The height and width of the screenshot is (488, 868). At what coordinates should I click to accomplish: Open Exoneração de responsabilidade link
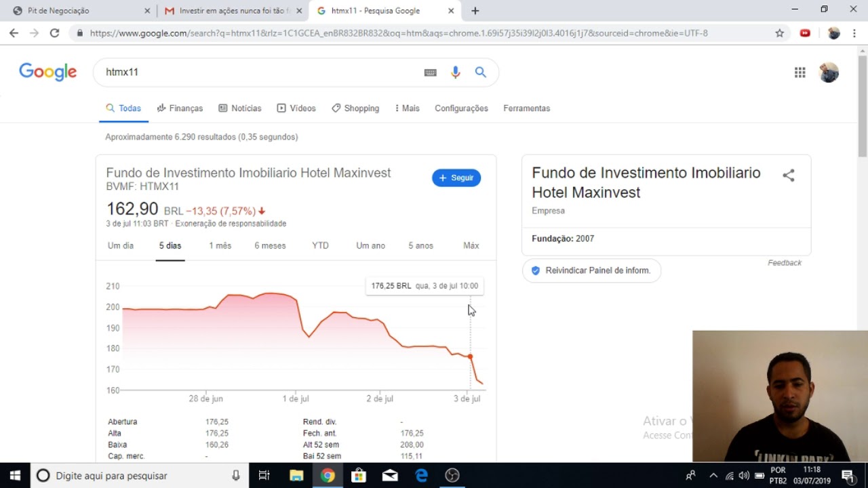(x=231, y=224)
